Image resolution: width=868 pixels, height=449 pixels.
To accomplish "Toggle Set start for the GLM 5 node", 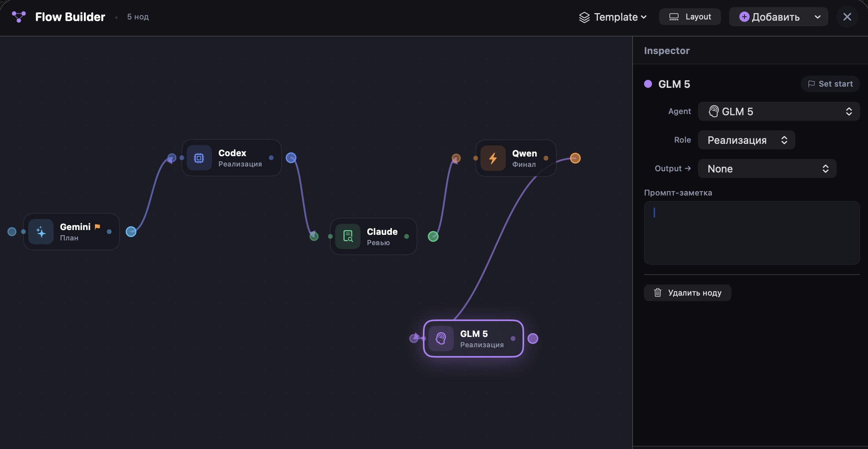I will coord(829,84).
